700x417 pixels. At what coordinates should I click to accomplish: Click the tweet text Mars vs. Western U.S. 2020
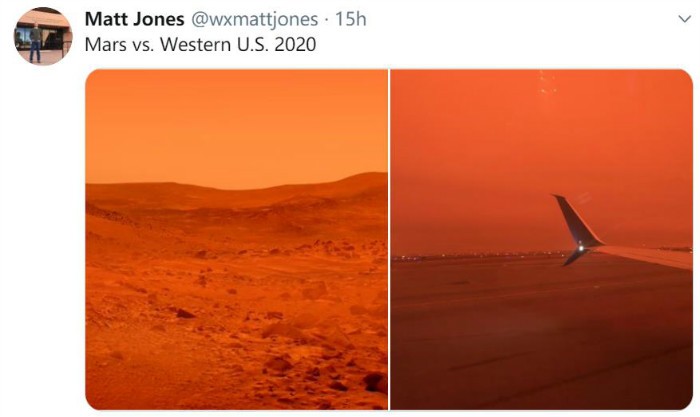click(200, 45)
